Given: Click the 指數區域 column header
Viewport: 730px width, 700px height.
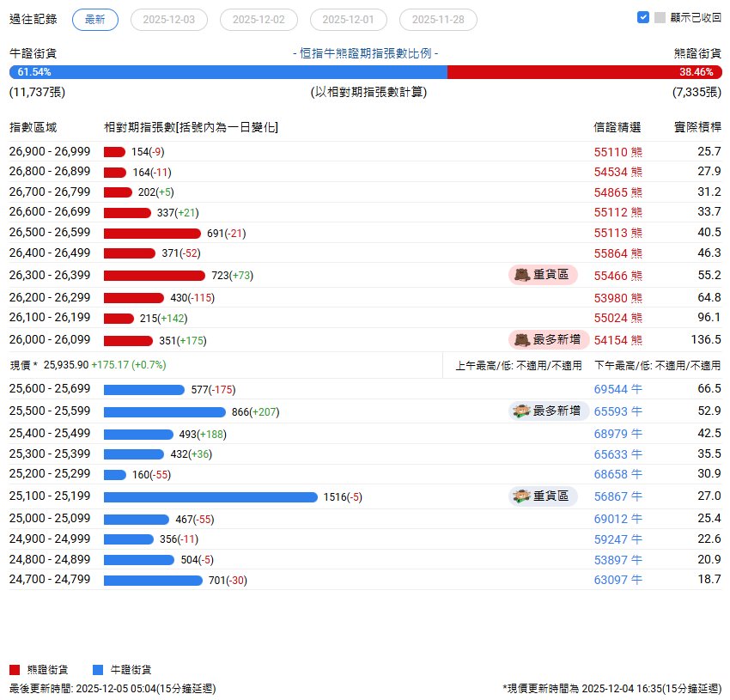Looking at the screenshot, I should pos(33,127).
